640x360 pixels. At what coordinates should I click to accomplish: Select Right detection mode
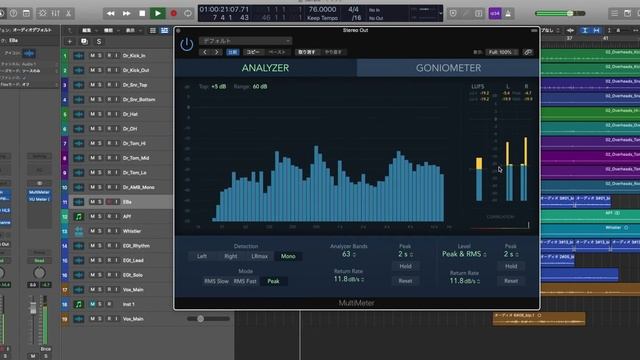(231, 256)
